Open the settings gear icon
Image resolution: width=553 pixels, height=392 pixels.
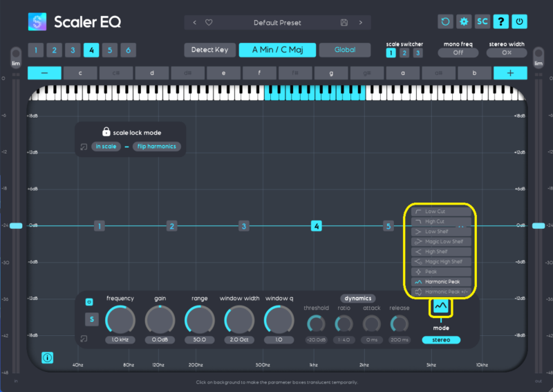click(464, 21)
